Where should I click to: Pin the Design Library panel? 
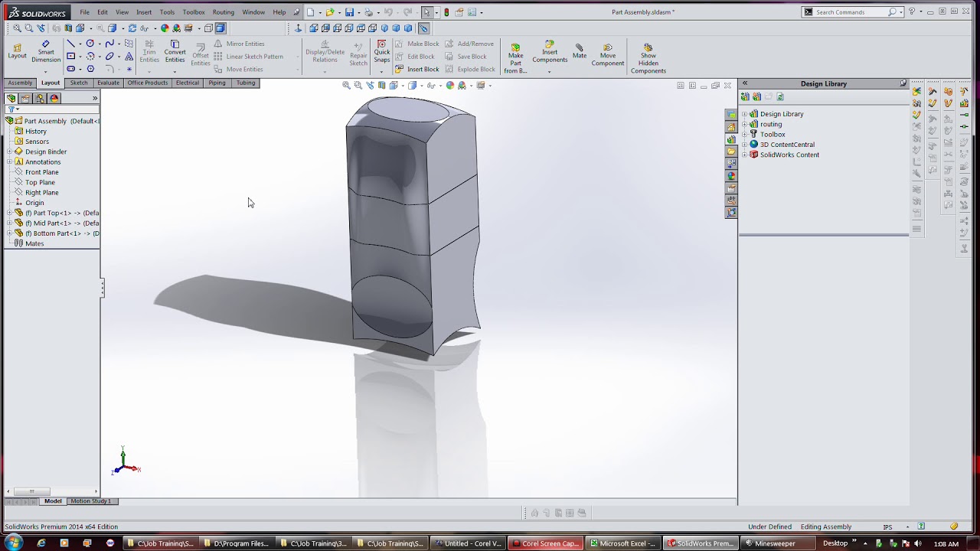(x=903, y=83)
